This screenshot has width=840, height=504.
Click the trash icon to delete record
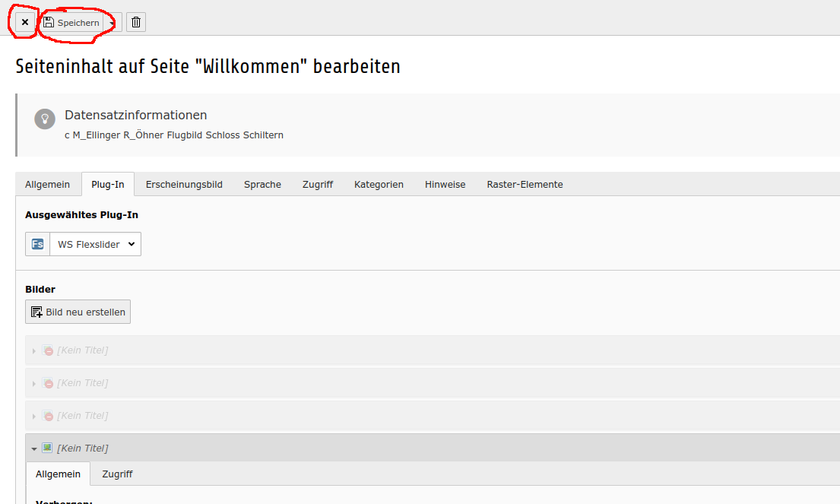coord(136,23)
